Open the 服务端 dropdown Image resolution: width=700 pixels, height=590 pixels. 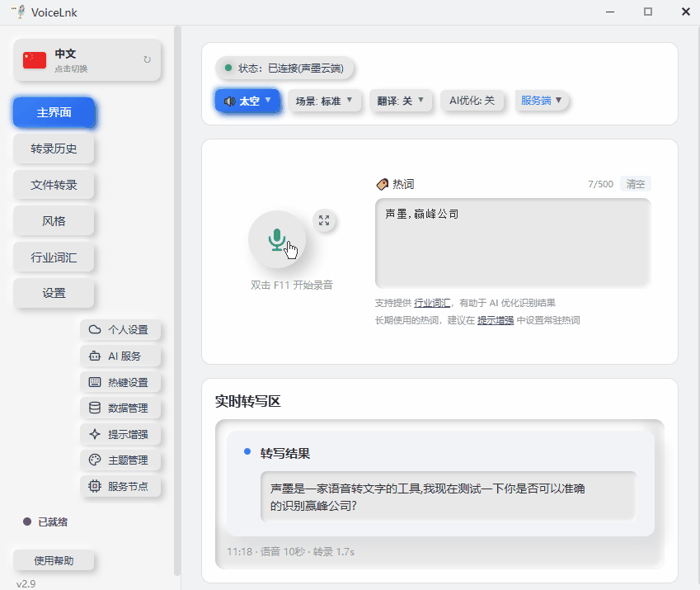tap(543, 101)
